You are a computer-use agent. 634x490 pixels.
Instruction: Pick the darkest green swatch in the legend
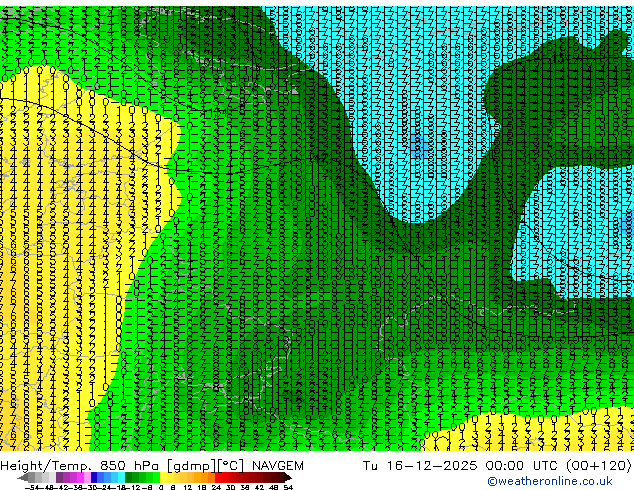click(128, 478)
